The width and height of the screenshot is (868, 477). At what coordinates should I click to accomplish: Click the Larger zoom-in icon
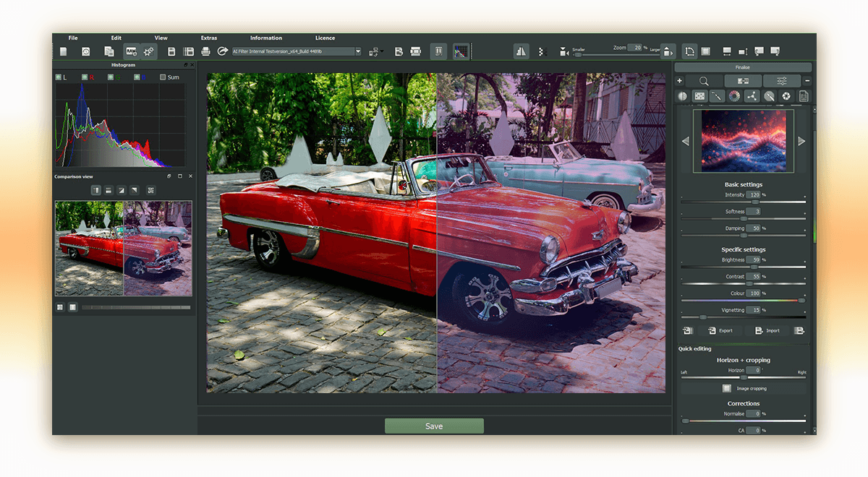pos(668,52)
